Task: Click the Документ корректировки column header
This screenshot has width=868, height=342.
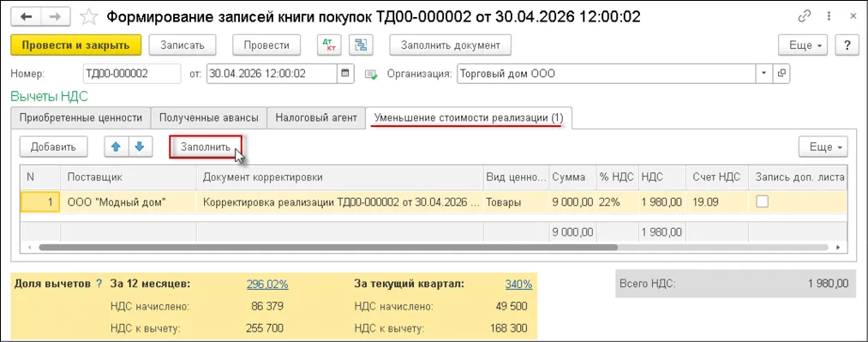Action: (x=340, y=177)
